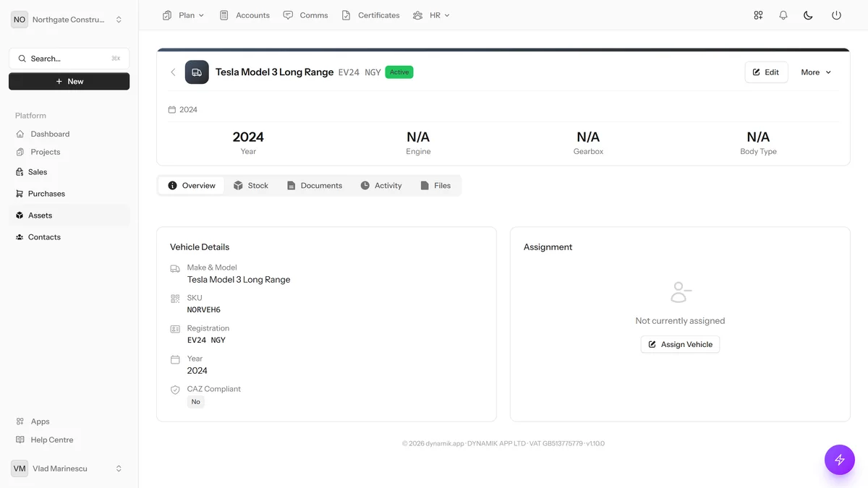Click the vehicle truck avatar icon

pyautogui.click(x=197, y=72)
